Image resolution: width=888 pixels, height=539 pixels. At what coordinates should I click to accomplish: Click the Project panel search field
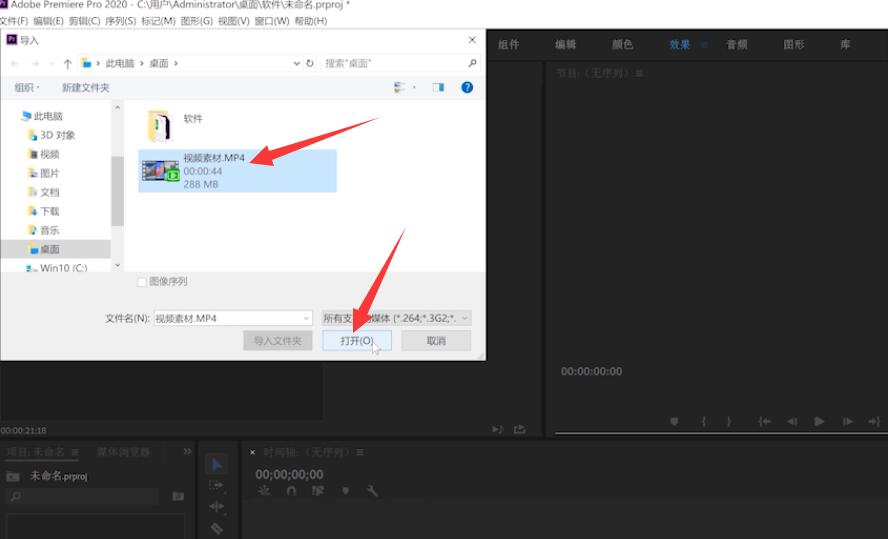click(x=82, y=497)
